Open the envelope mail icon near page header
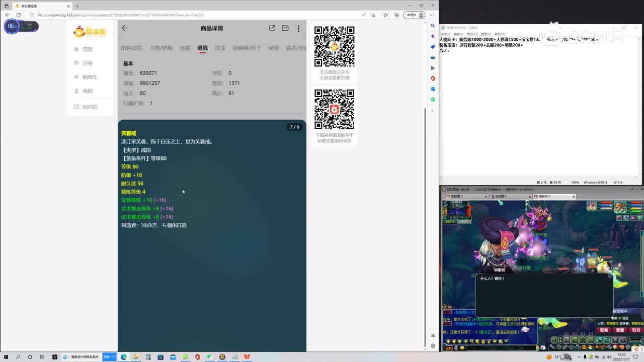The image size is (644, 362). pyautogui.click(x=285, y=29)
